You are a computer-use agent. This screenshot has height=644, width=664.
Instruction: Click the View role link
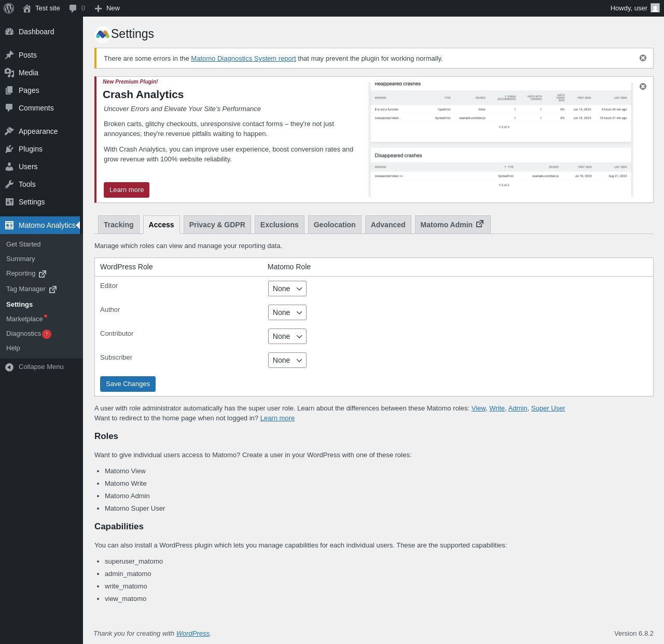pos(478,408)
